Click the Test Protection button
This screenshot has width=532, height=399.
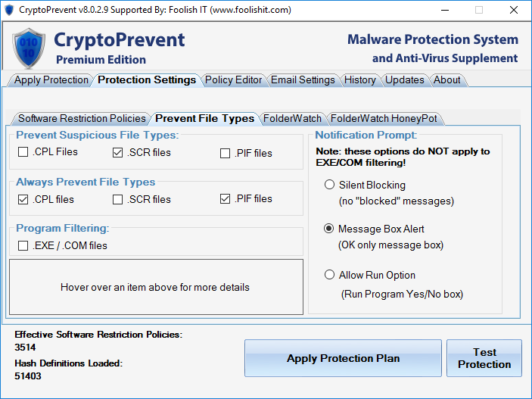[484, 358]
